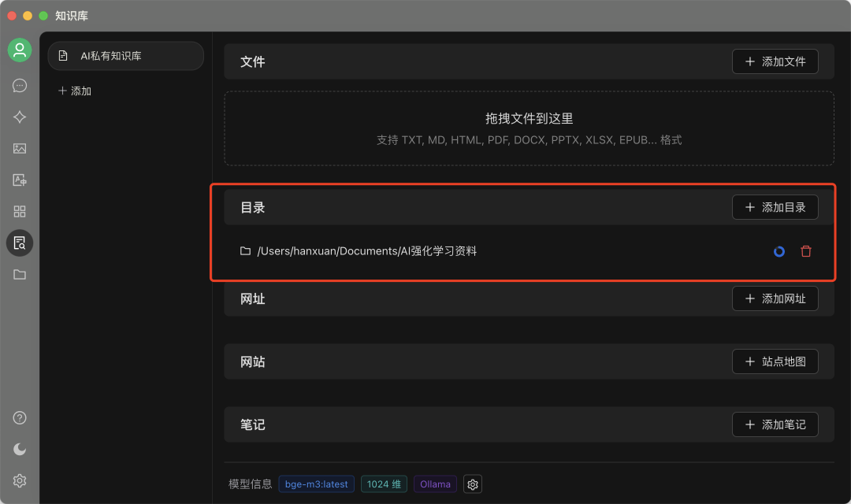Viewport: 851px width, 504px height.
Task: Click the Ollama provider tag
Action: [x=435, y=484]
